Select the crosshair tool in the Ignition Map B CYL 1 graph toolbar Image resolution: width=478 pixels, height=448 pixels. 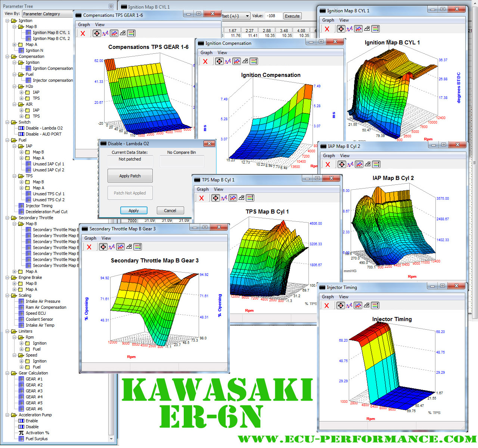point(341,29)
